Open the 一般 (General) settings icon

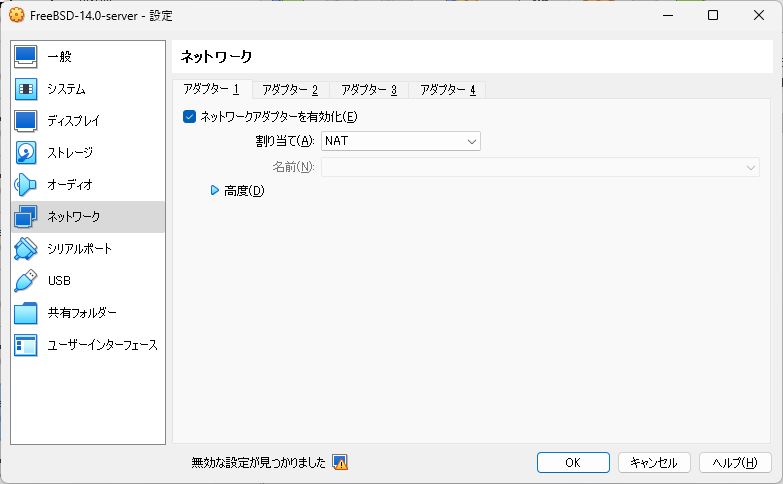(25, 56)
